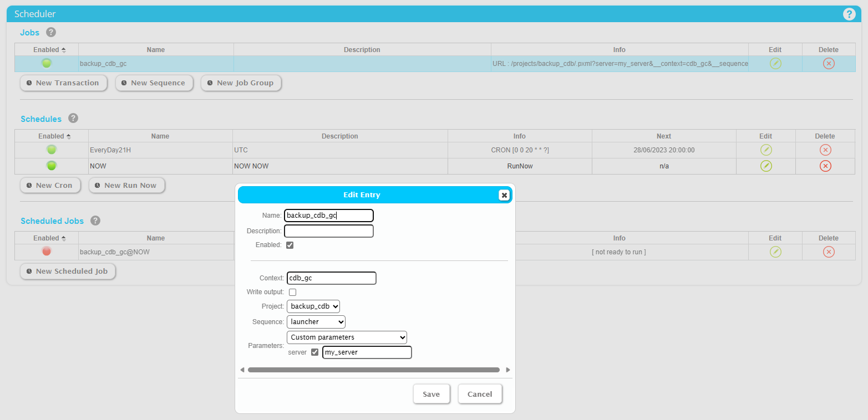Click the green enabled status of EveryDay21H
The height and width of the screenshot is (420, 868).
(x=52, y=150)
